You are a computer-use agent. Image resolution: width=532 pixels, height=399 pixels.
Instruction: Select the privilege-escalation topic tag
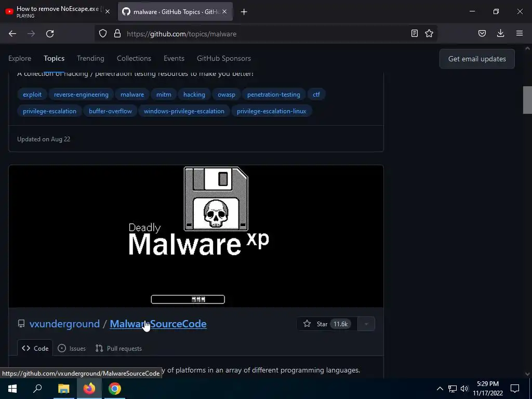pos(49,111)
